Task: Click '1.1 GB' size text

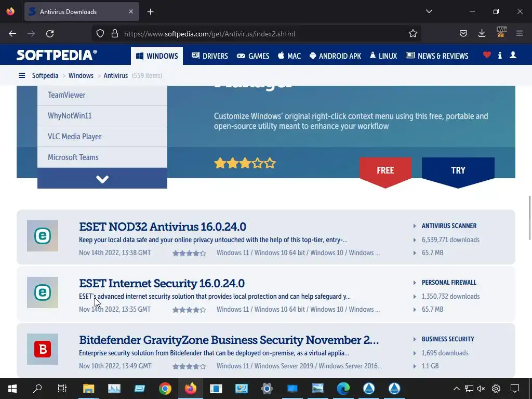Action: pyautogui.click(x=430, y=366)
